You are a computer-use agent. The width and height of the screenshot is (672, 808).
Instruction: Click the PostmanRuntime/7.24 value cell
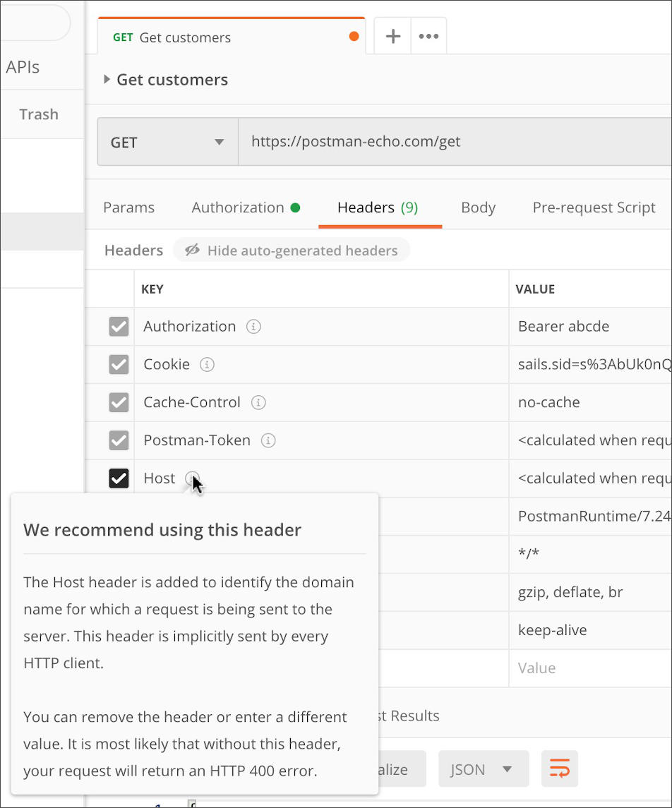coord(591,517)
